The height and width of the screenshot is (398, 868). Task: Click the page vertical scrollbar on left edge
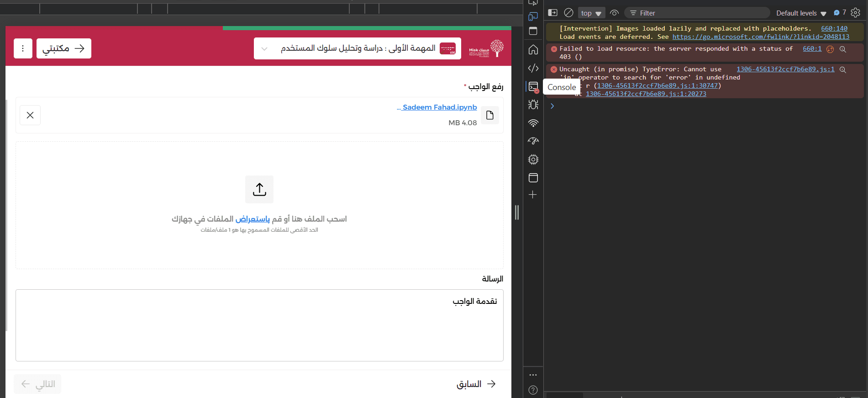point(6,215)
